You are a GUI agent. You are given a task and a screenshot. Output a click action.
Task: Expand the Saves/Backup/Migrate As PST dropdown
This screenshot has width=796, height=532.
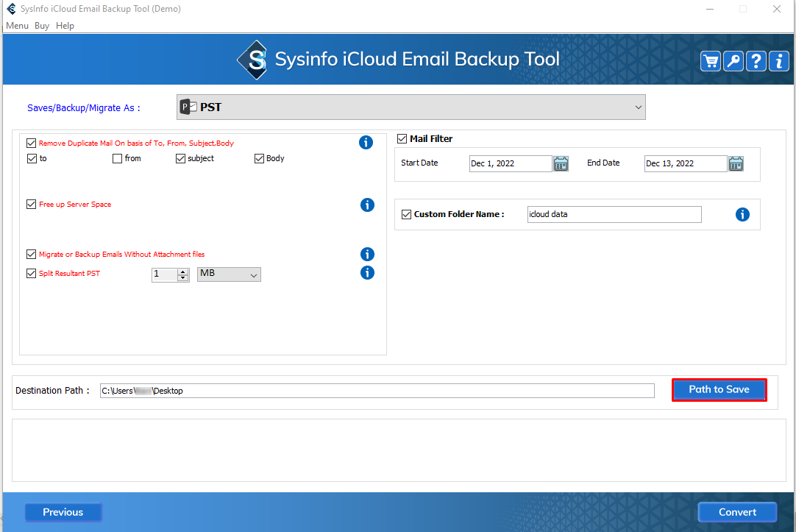coord(637,107)
